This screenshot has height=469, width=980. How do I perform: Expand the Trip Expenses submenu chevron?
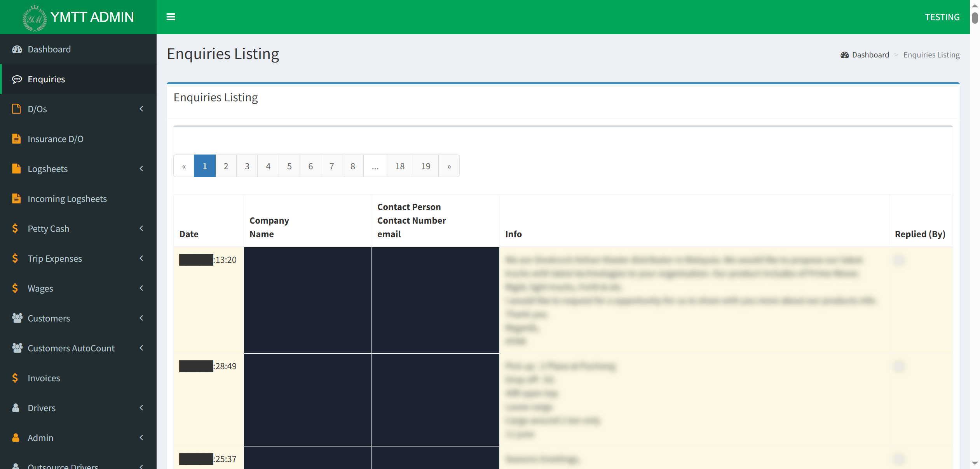(141, 258)
